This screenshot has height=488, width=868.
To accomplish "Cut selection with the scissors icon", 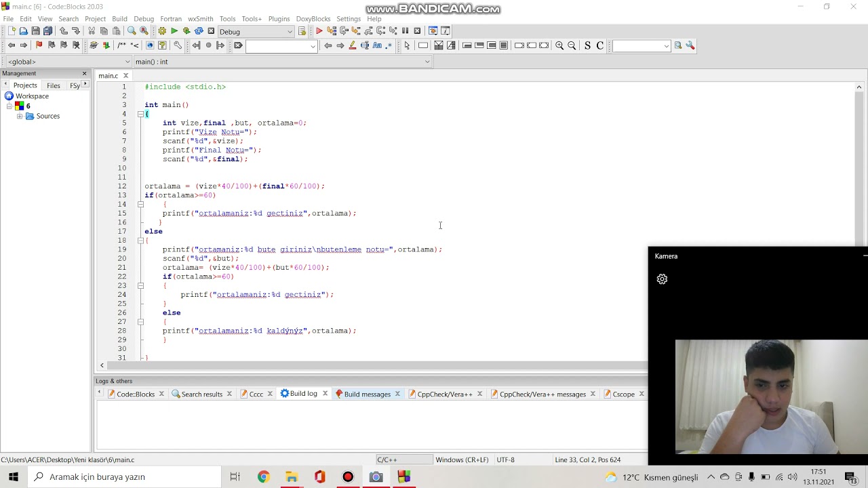I will (92, 31).
